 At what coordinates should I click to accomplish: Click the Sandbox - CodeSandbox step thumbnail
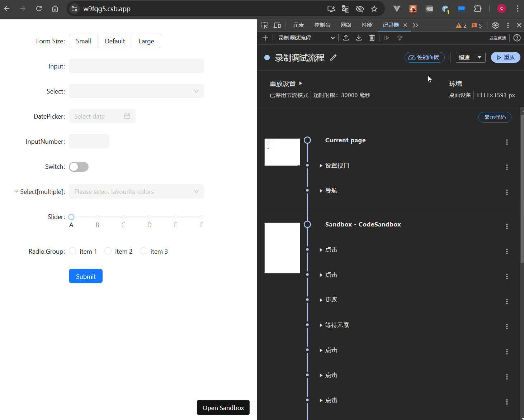[282, 248]
